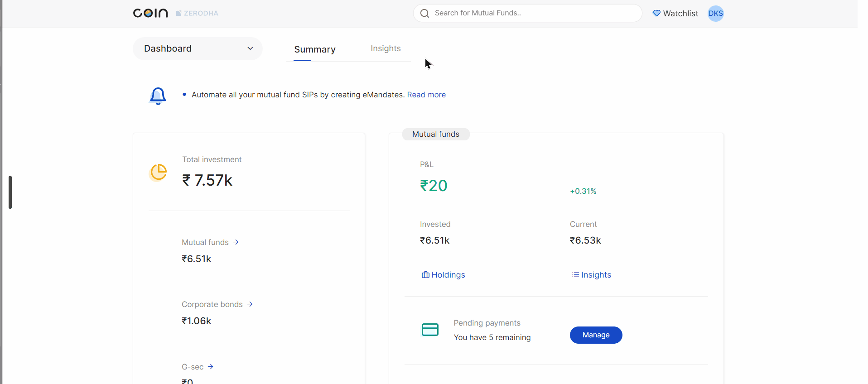Click the Automate SIPs eMandates notice text
Screen dimensions: 868x384
tap(298, 95)
